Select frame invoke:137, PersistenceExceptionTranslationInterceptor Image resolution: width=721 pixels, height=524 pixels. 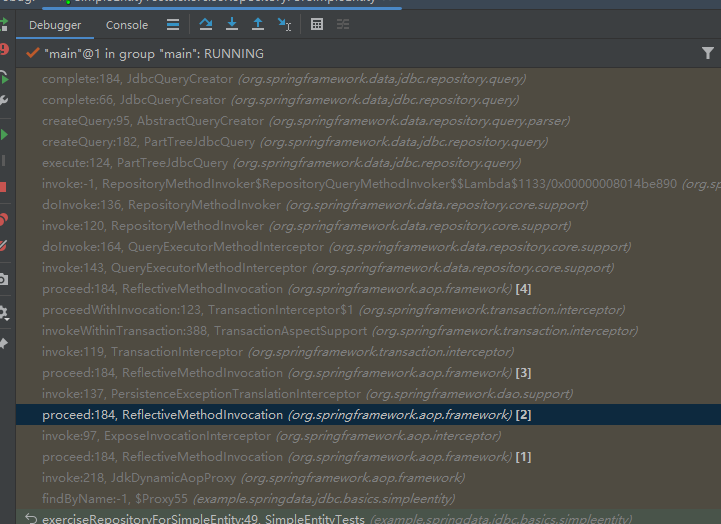(x=368, y=394)
